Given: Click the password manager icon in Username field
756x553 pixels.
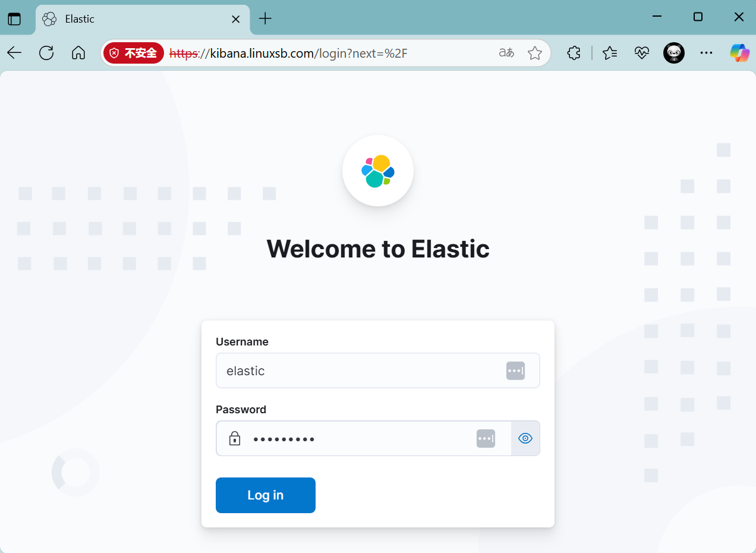Looking at the screenshot, I should [x=515, y=370].
